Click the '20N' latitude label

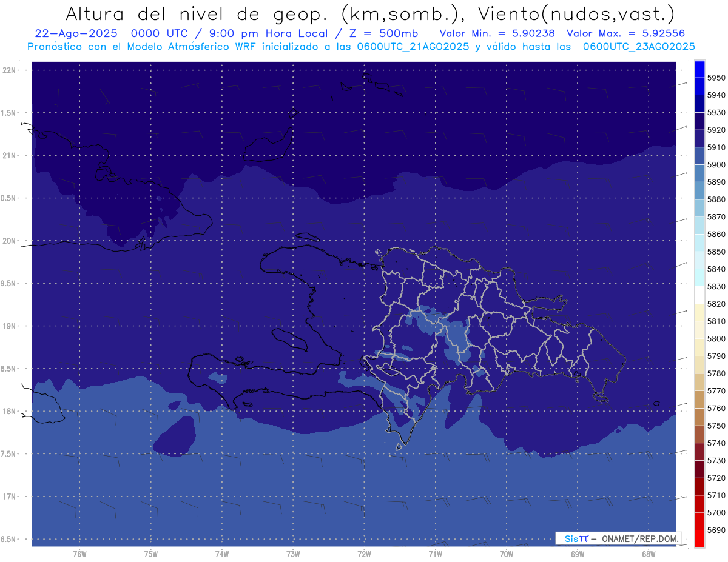[x=8, y=241]
